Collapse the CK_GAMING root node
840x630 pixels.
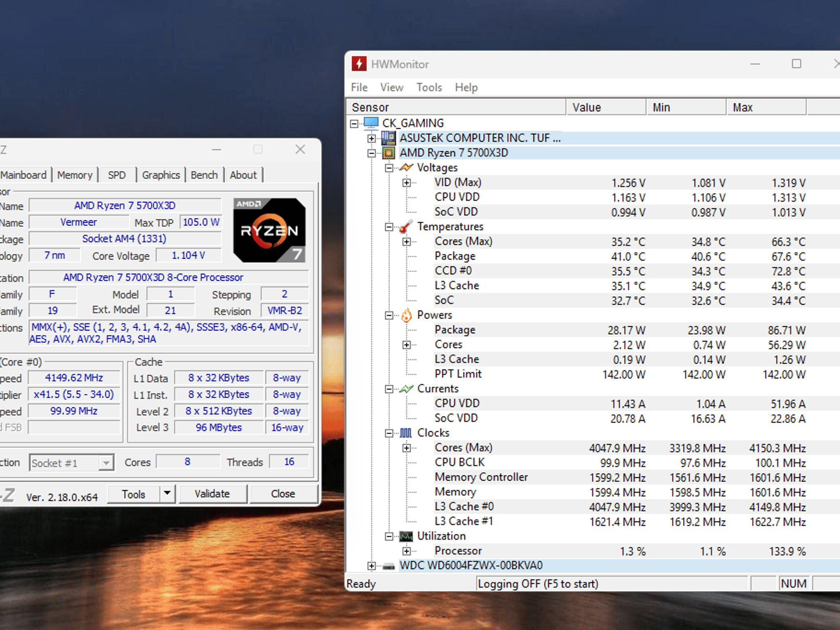(x=354, y=123)
